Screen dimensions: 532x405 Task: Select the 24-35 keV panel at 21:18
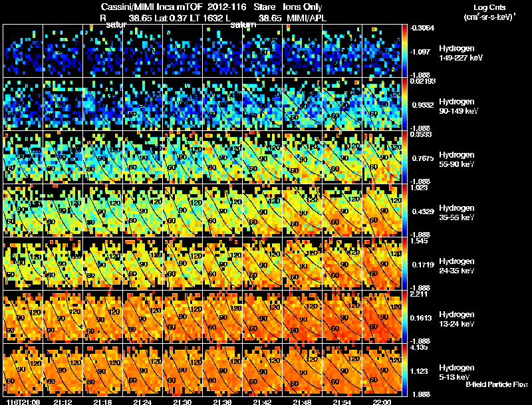coord(103,263)
